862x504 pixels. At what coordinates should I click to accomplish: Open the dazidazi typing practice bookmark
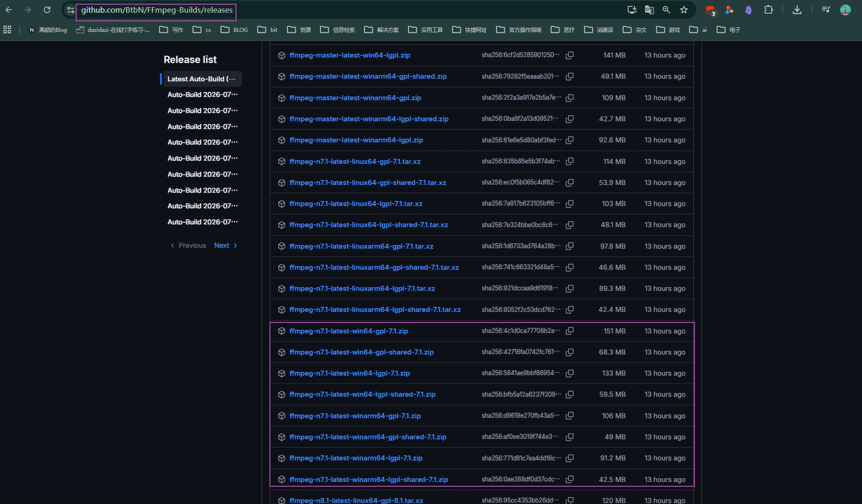113,30
